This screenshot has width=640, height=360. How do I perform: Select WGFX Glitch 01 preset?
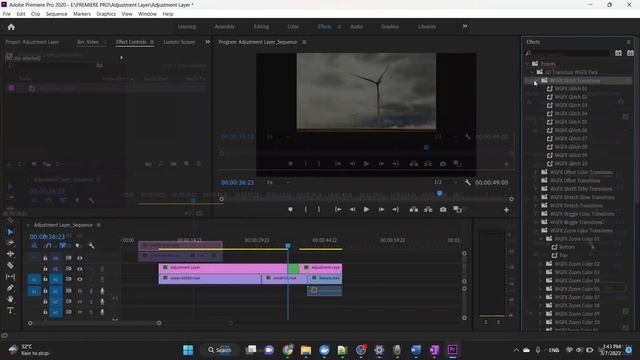(x=571, y=89)
